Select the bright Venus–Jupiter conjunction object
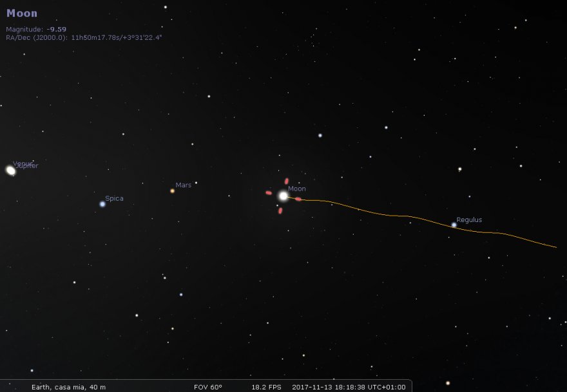Image resolution: width=567 pixels, height=392 pixels. click(x=10, y=170)
